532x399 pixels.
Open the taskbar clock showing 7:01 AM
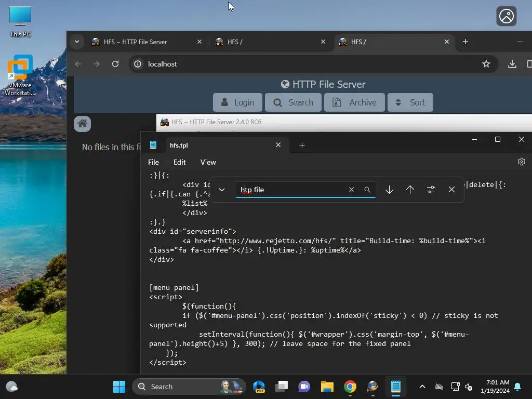click(x=495, y=387)
